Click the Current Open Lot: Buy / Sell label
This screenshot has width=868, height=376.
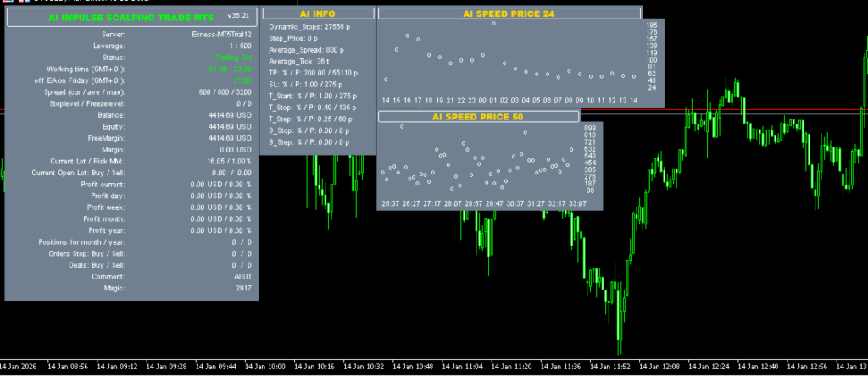79,173
